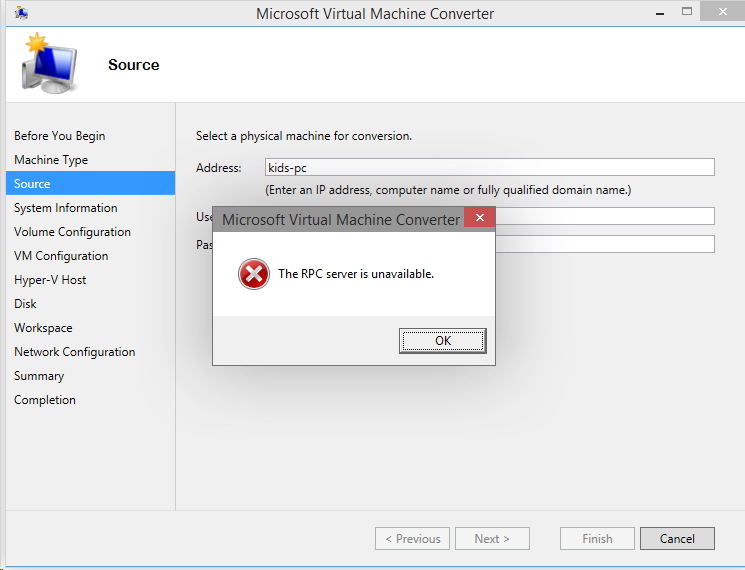Viewport: 745px width, 570px height.
Task: Click the 'Address:' label
Action: (x=219, y=168)
